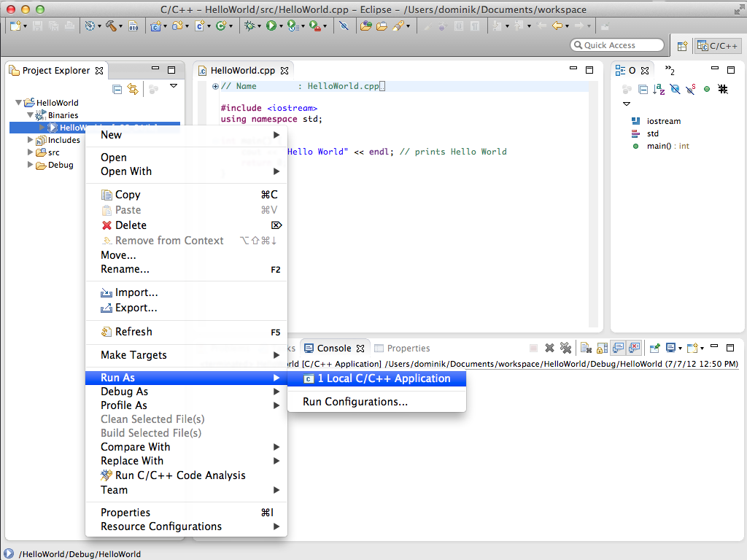This screenshot has height=560, width=747.
Task: Open Run Configurations... from submenu
Action: pyautogui.click(x=377, y=402)
